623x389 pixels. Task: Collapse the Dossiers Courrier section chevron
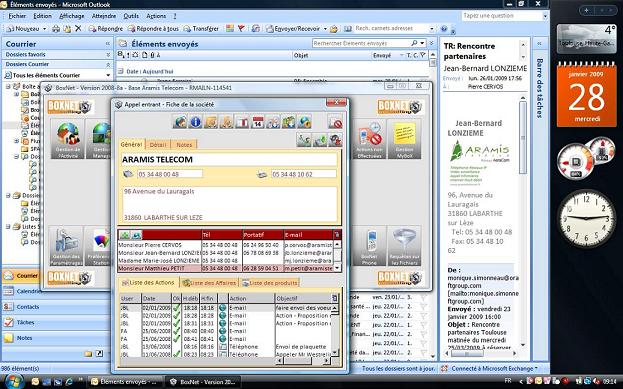click(108, 64)
